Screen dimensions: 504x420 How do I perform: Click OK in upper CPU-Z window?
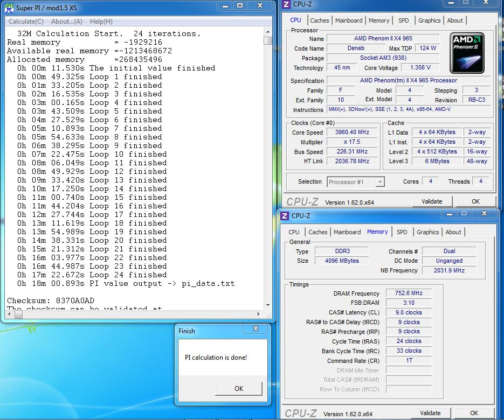pyautogui.click(x=476, y=201)
